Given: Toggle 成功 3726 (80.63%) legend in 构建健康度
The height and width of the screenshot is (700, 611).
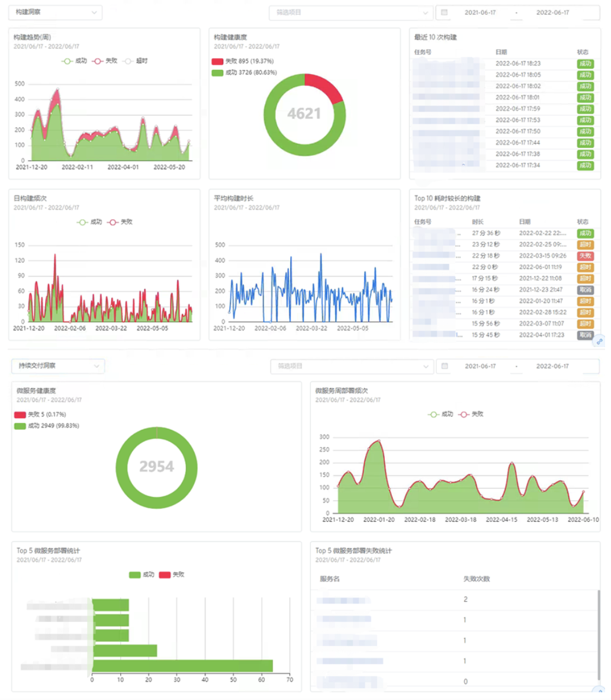Looking at the screenshot, I should pyautogui.click(x=245, y=72).
